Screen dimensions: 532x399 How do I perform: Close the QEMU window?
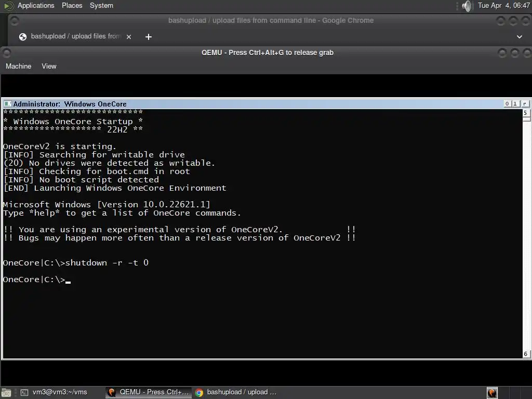(527, 52)
